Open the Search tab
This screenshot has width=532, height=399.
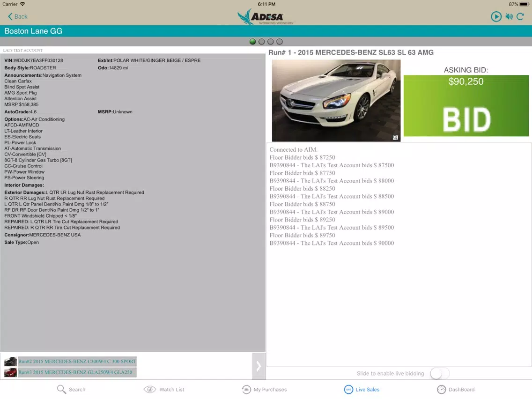71,390
